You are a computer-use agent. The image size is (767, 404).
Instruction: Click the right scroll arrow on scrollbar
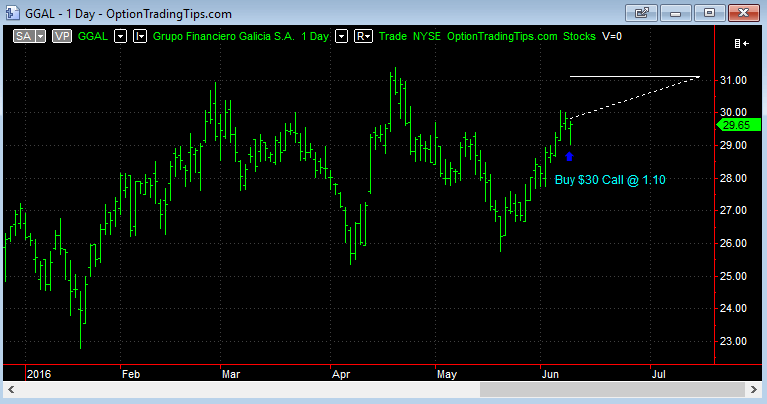(x=754, y=390)
